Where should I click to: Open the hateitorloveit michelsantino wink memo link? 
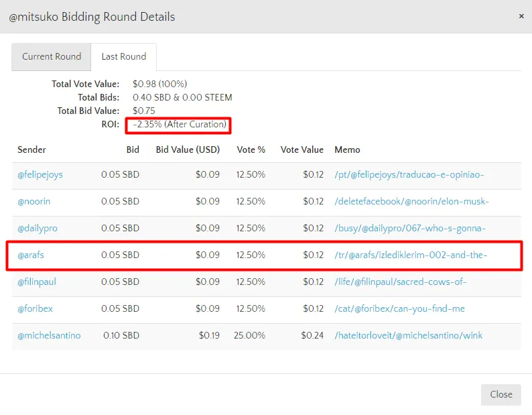tap(408, 335)
